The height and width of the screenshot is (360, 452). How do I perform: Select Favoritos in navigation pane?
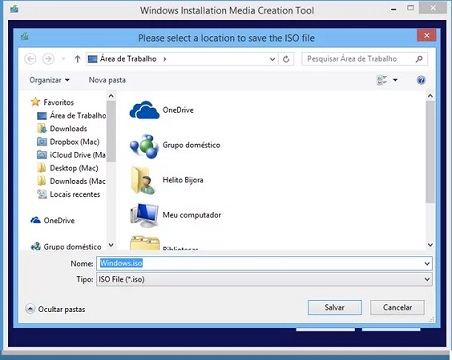click(59, 102)
